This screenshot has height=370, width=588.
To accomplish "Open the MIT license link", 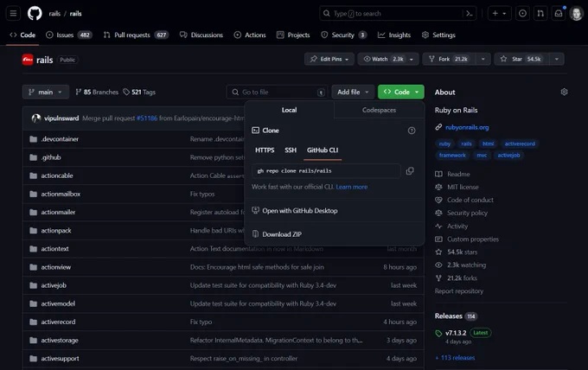I will pos(463,187).
